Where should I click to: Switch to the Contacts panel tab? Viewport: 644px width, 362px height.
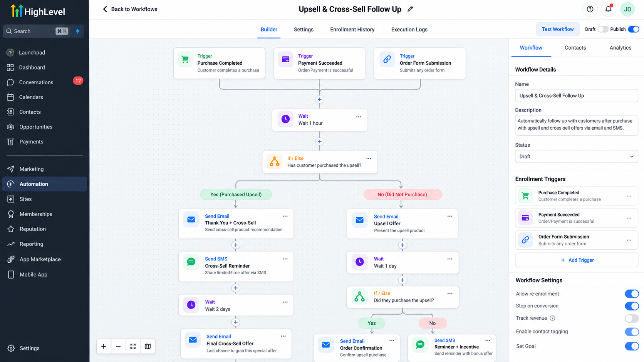pyautogui.click(x=575, y=48)
